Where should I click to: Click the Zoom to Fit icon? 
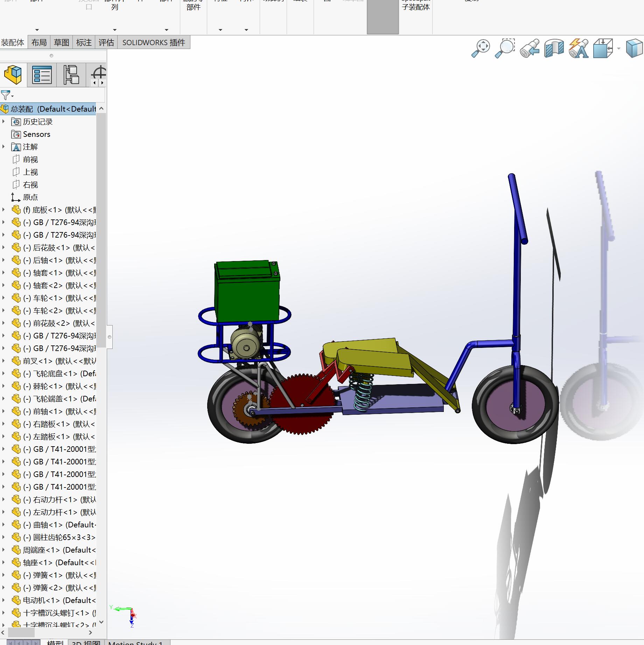(x=481, y=48)
